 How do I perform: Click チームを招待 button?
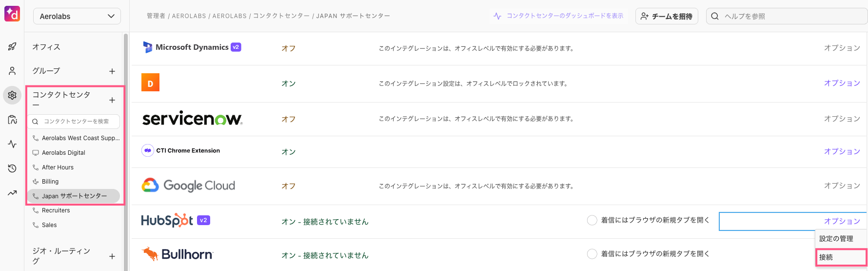(x=667, y=16)
